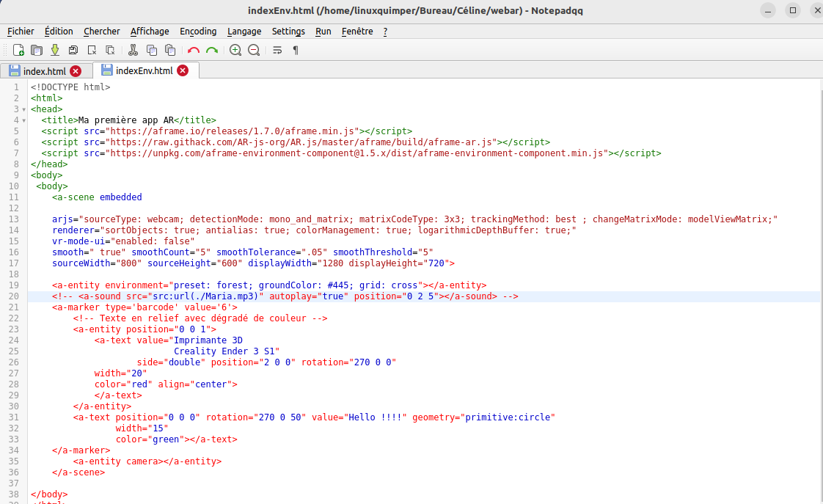Save all open documents
823x504 pixels.
coord(73,51)
